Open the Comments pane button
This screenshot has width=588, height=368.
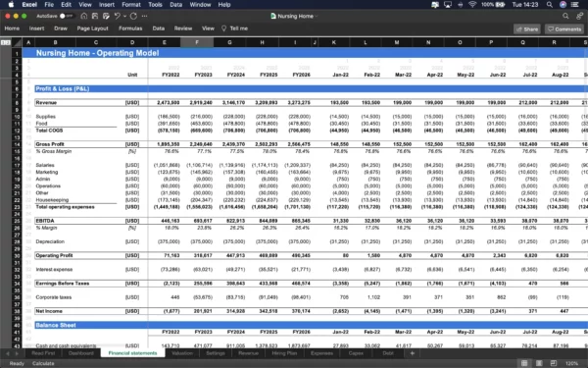[x=564, y=28]
